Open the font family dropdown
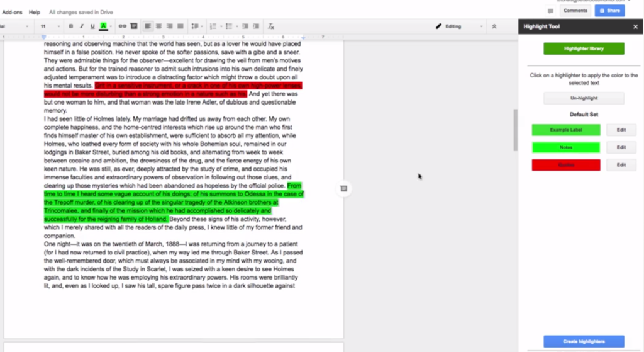Image resolution: width=644 pixels, height=352 pixels. [15, 26]
